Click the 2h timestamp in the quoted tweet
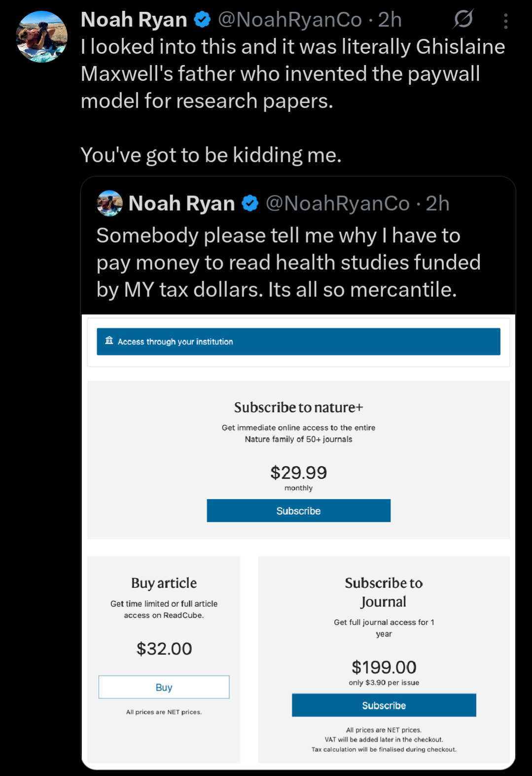The width and height of the screenshot is (532, 776). pos(437,203)
